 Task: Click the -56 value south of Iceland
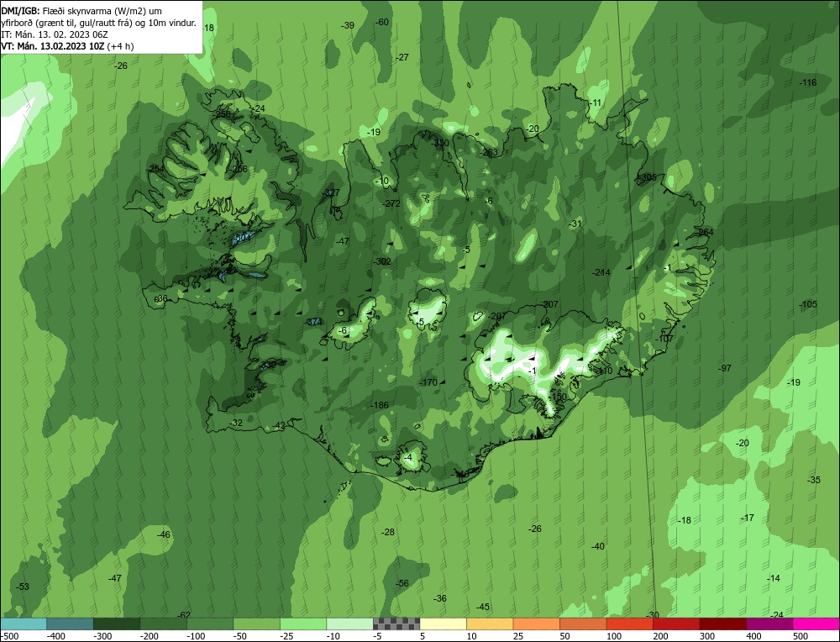(x=402, y=583)
